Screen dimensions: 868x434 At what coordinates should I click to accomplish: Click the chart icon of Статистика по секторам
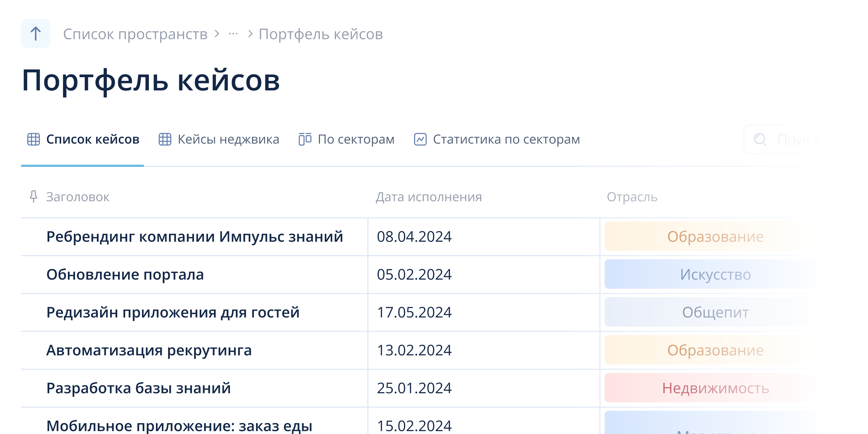420,139
